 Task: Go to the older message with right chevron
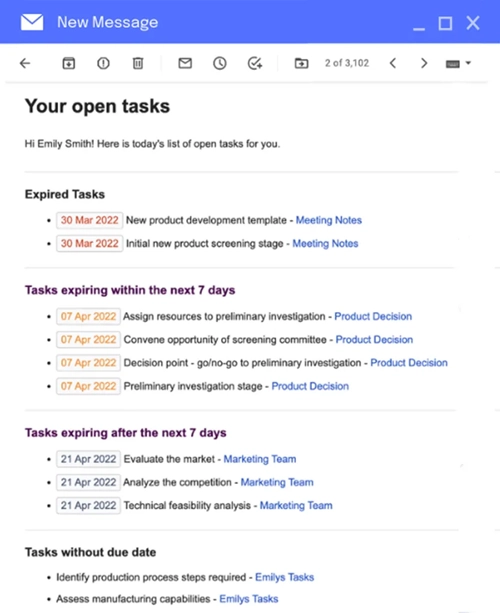pyautogui.click(x=424, y=63)
